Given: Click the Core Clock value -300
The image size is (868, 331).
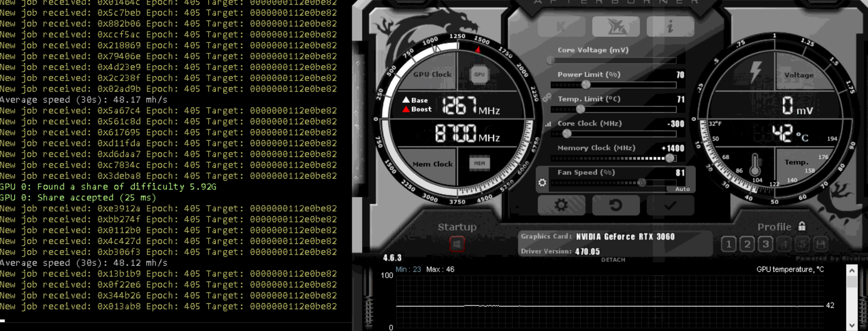Looking at the screenshot, I should [676, 124].
